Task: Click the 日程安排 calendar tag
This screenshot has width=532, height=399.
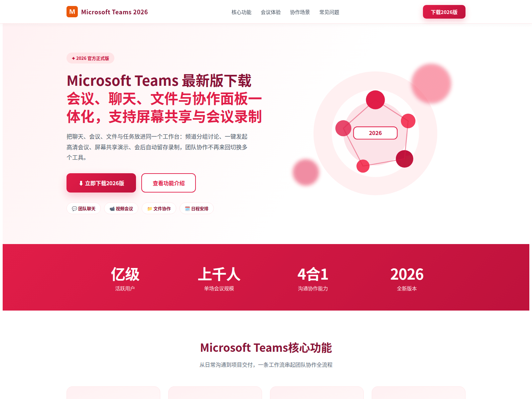Action: tap(197, 208)
